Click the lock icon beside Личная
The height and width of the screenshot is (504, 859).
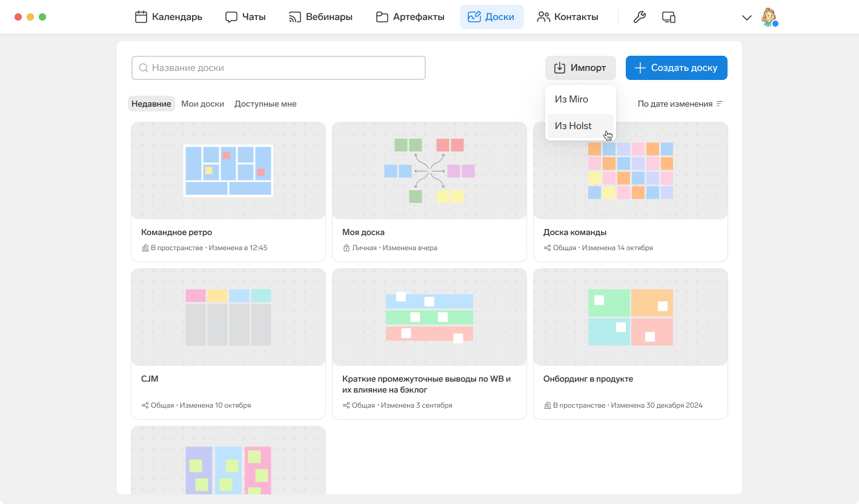coord(347,248)
